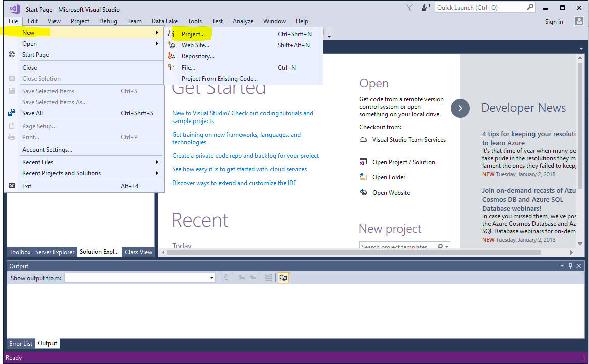Viewport: 589px width, 364px height.
Task: Expand the Developer News arrow button
Action: click(x=460, y=108)
